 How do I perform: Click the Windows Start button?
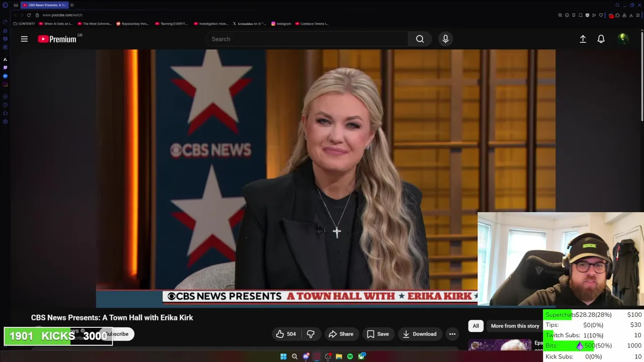click(283, 356)
